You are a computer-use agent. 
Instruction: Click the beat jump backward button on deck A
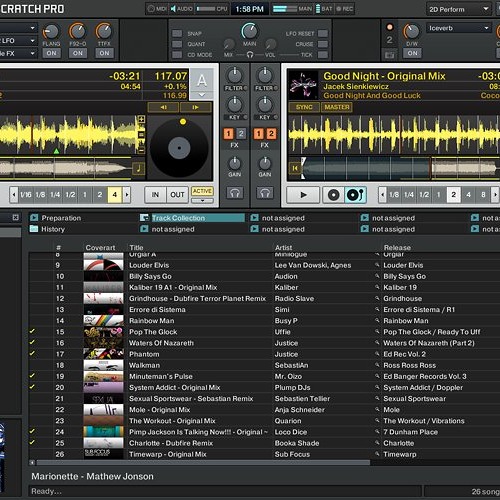pyautogui.click(x=163, y=107)
